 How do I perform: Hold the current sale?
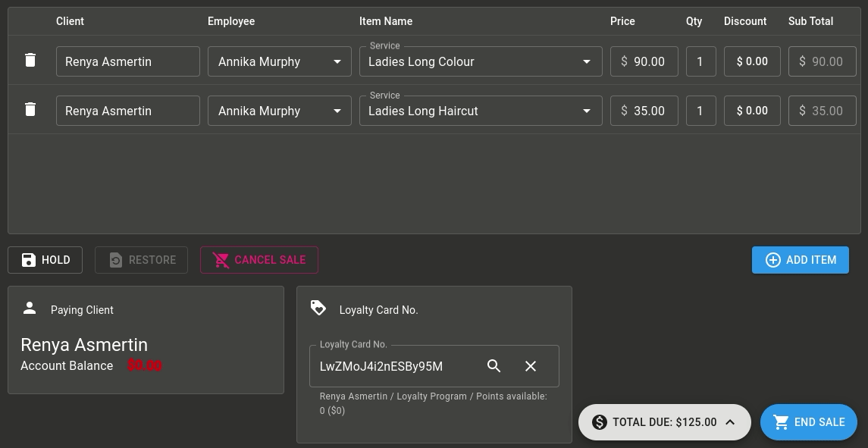45,260
